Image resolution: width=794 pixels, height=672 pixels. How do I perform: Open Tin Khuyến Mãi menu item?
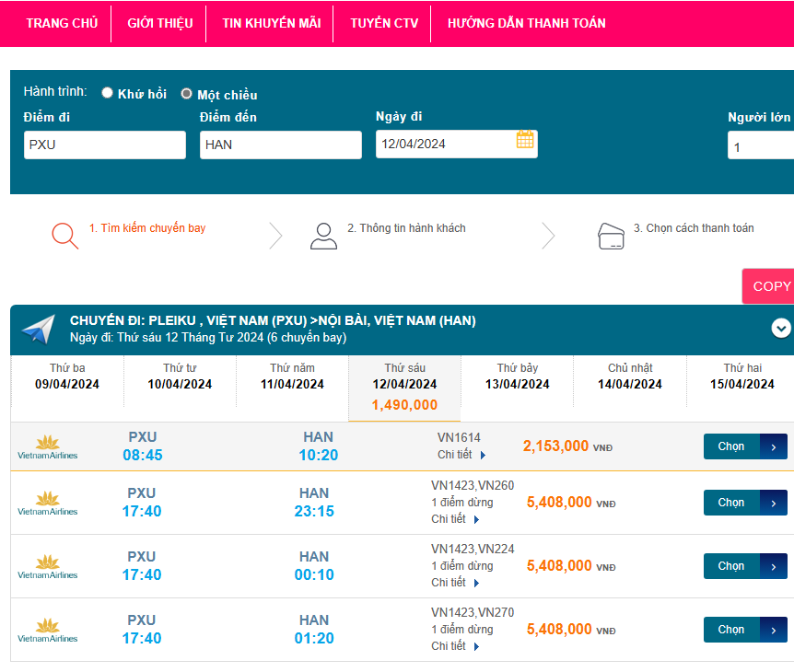[271, 23]
